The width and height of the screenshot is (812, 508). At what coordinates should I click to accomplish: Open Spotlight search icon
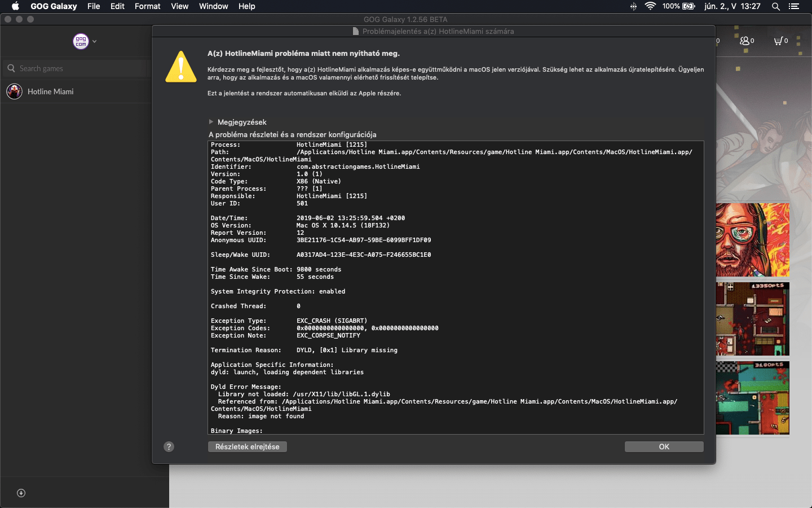[776, 6]
